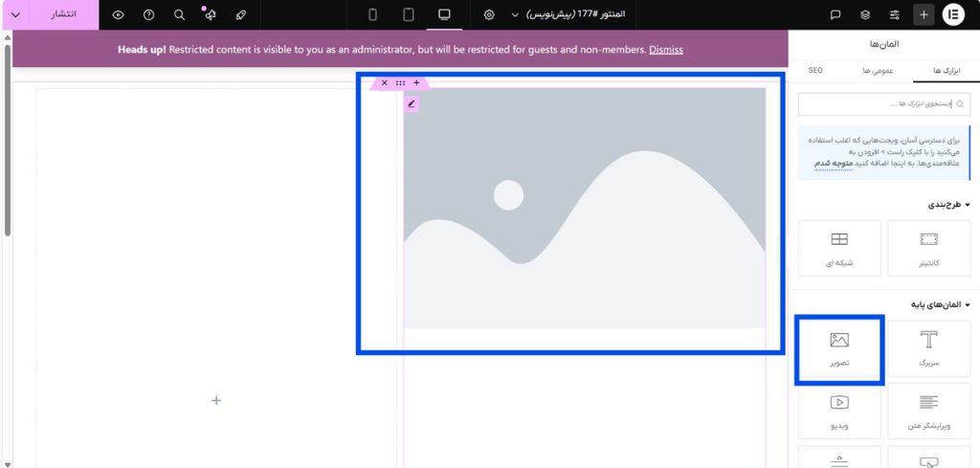Open the page settings gear icon
Image resolution: width=980 pixels, height=468 pixels.
coord(489,14)
